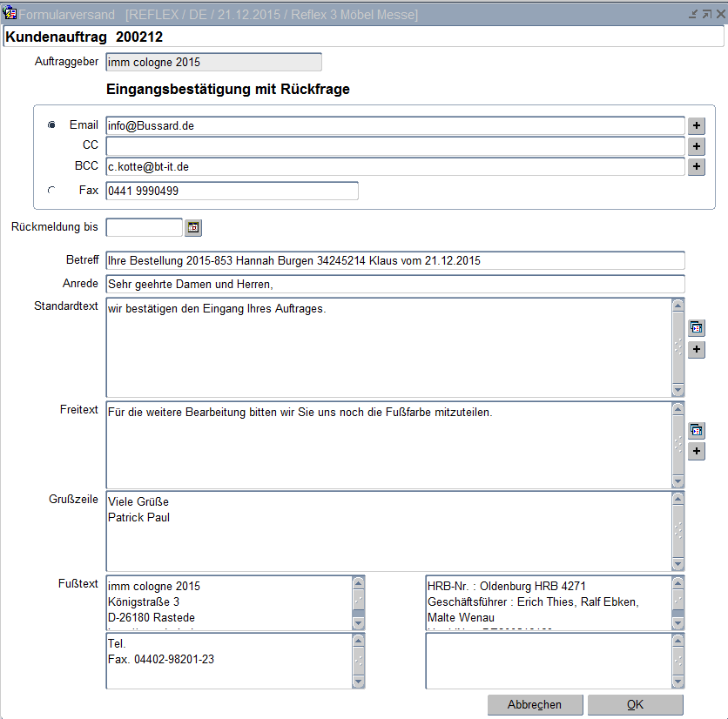Viewport: 728px width, 719px height.
Task: Click the plus button beside Freitext
Action: tap(697, 451)
